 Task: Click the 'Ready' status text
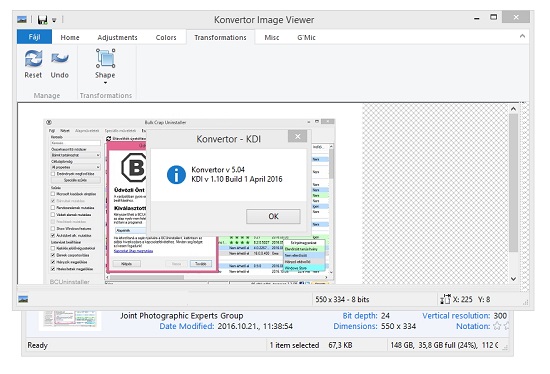pos(37,345)
